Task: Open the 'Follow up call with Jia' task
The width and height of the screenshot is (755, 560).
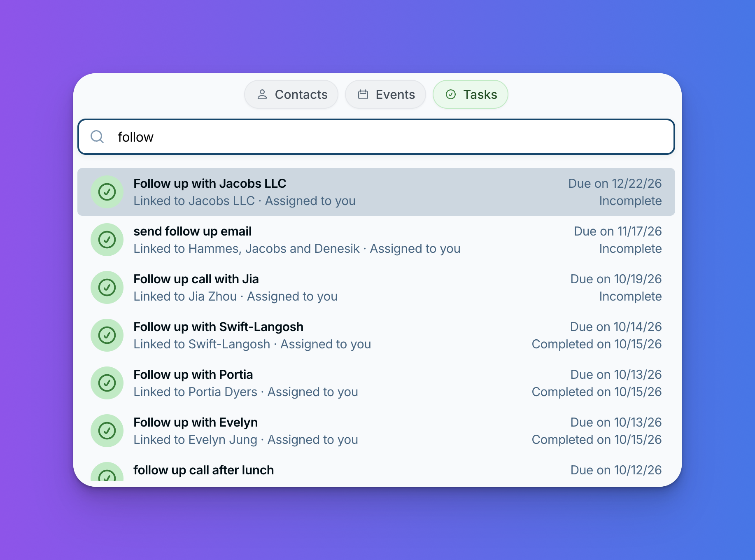Action: [x=376, y=287]
